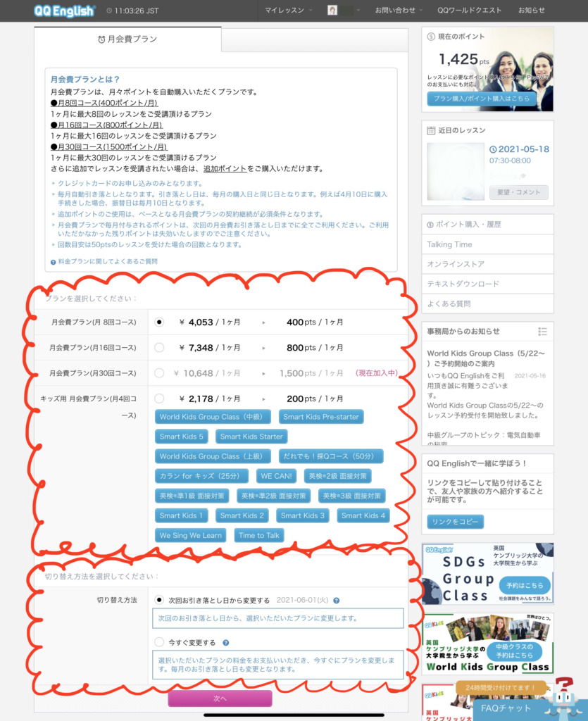588x721 pixels.
Task: Open the World Kids Group Class banner
Action: [487, 644]
